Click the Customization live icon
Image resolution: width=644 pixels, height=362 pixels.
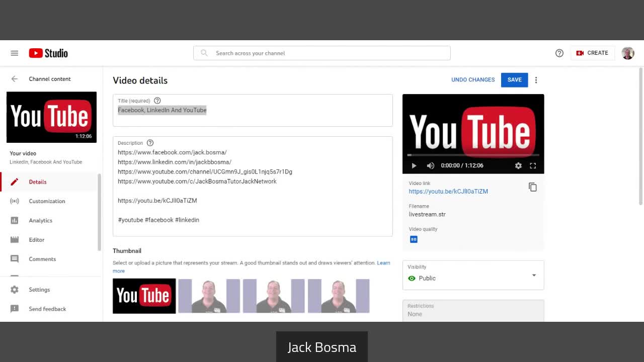click(15, 201)
